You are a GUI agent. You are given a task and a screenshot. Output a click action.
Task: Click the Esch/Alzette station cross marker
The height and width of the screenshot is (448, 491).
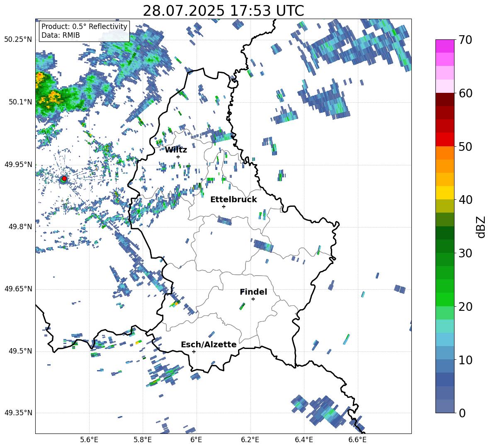click(x=194, y=351)
